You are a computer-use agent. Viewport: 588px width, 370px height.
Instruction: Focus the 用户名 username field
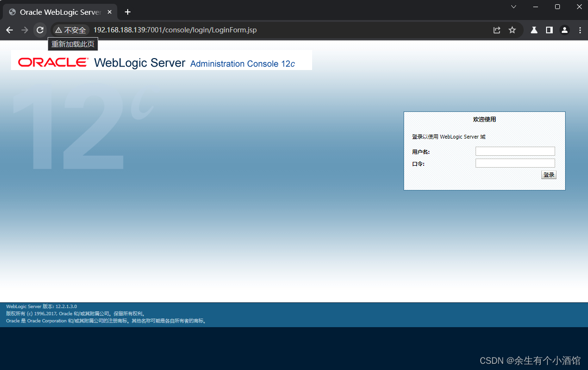515,151
